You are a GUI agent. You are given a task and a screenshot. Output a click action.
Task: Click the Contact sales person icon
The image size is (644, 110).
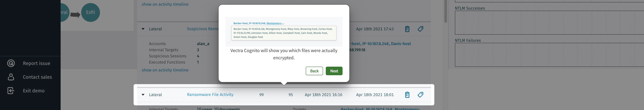click(x=11, y=77)
